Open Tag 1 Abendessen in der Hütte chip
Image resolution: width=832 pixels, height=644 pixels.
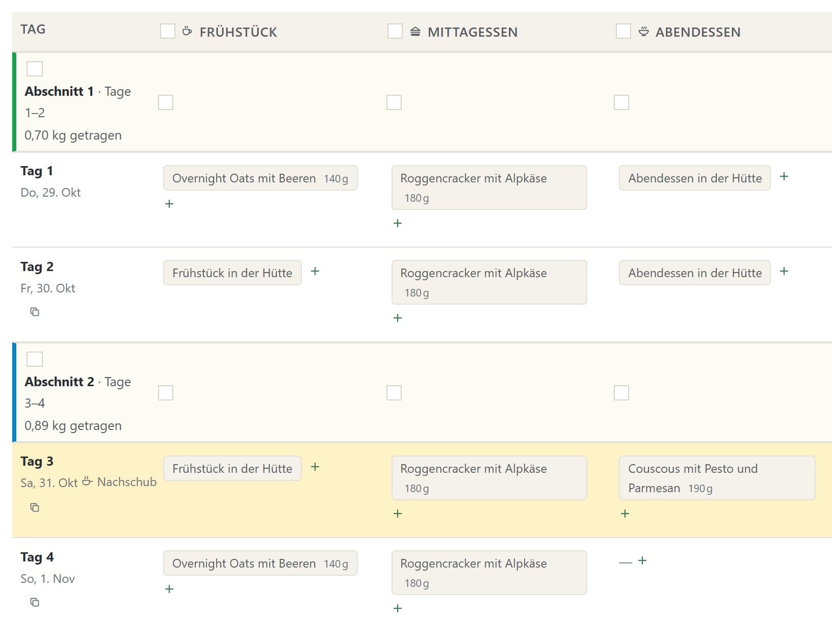click(695, 178)
